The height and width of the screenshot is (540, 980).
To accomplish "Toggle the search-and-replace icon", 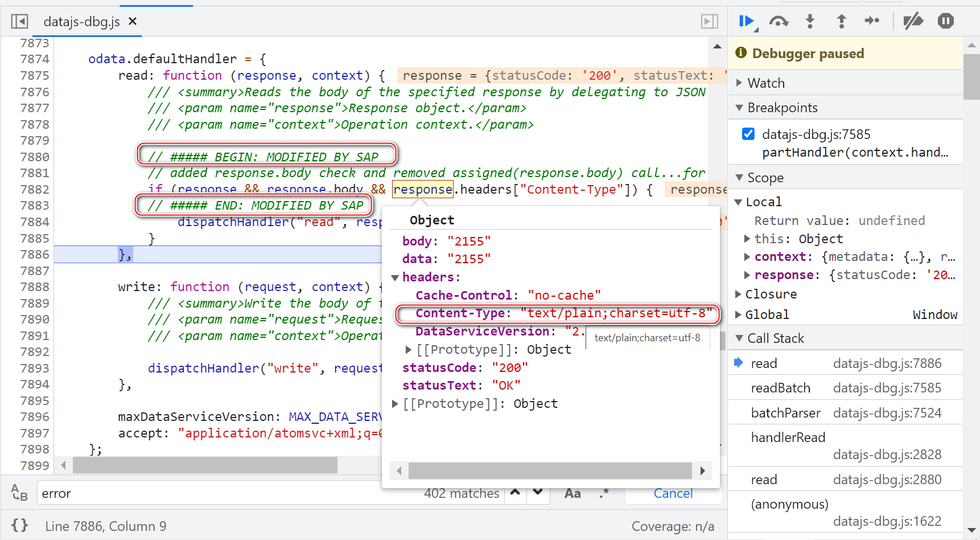I will pyautogui.click(x=19, y=493).
